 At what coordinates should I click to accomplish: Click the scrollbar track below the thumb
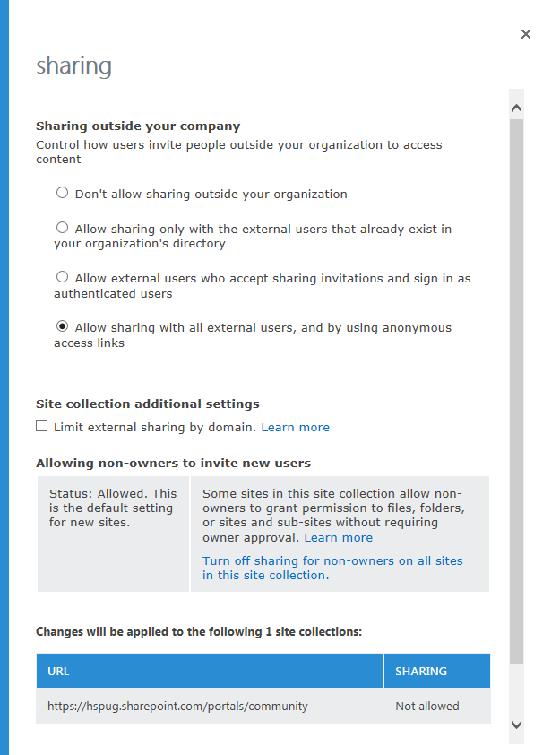pyautogui.click(x=516, y=690)
